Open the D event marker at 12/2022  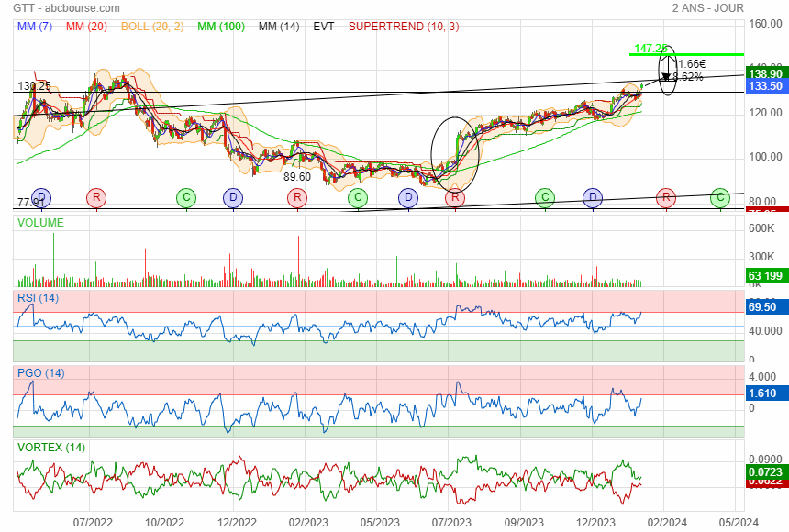233,197
